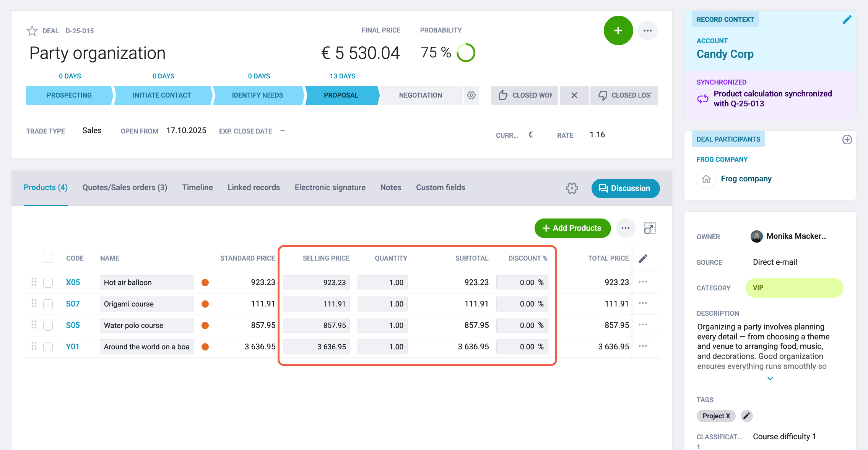The height and width of the screenshot is (450, 868).
Task: Click Monika Macker owner avatar
Action: click(756, 236)
